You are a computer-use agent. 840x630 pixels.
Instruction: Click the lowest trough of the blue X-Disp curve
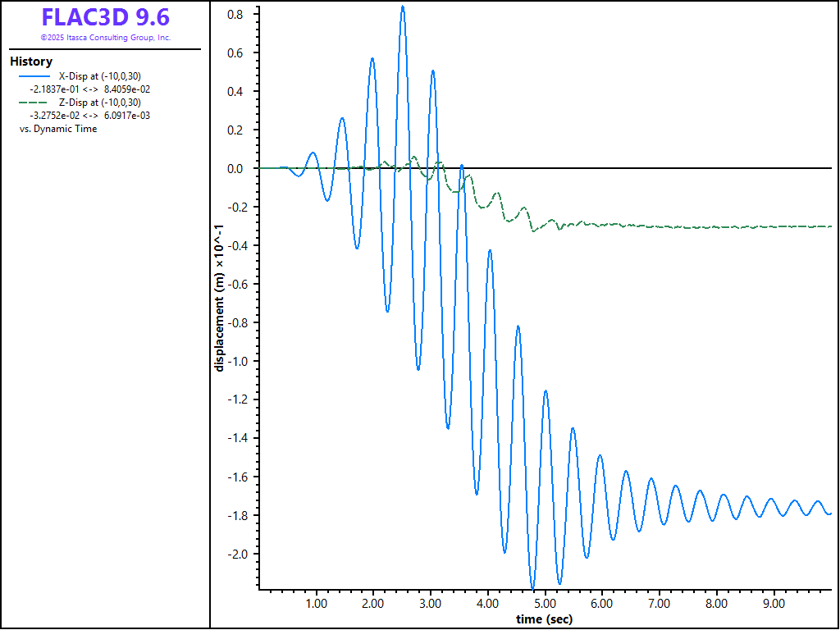click(533, 588)
